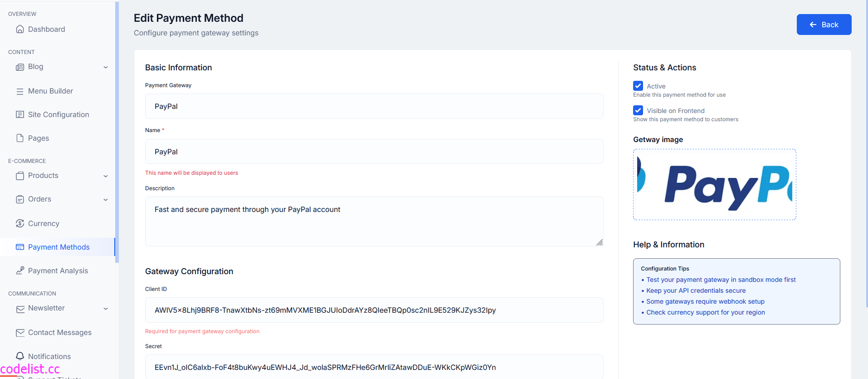Uncheck the Active checkbox
Image resolution: width=868 pixels, height=379 pixels.
[x=638, y=86]
